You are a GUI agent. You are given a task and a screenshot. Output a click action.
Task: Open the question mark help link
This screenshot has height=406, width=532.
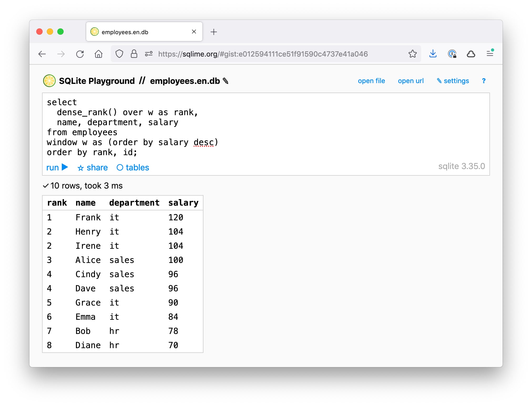pos(484,81)
